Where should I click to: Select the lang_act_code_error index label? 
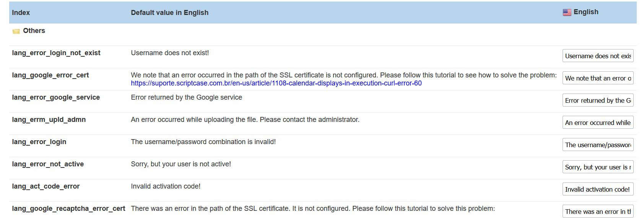[46, 186]
